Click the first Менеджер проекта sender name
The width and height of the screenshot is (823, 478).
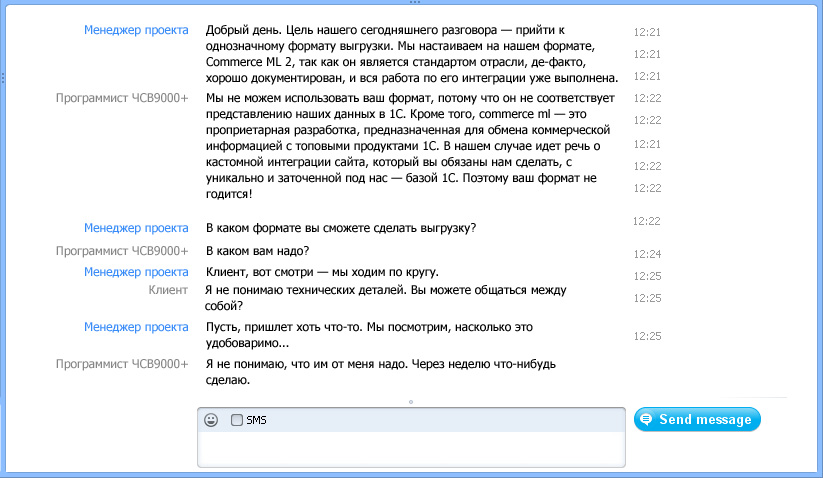pos(136,30)
